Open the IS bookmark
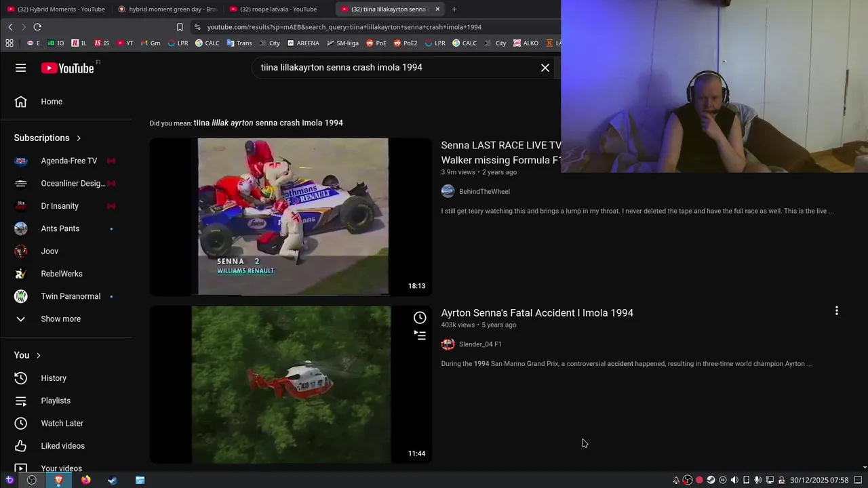Viewport: 868px width, 488px height. pyautogui.click(x=102, y=43)
